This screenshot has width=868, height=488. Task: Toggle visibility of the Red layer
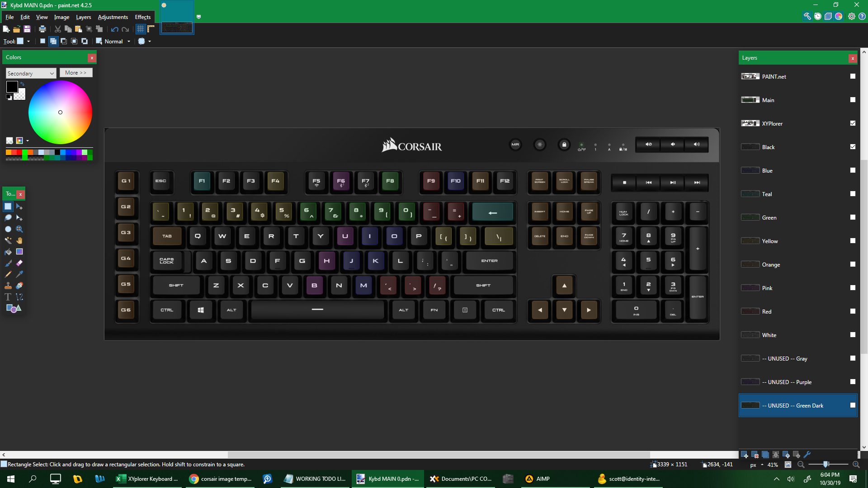[x=853, y=311]
